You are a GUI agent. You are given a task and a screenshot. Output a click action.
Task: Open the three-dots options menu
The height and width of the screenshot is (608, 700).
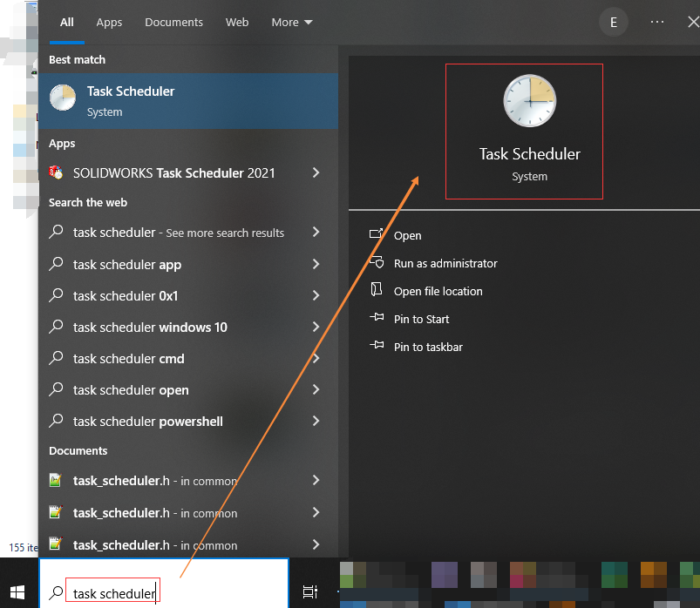click(656, 22)
